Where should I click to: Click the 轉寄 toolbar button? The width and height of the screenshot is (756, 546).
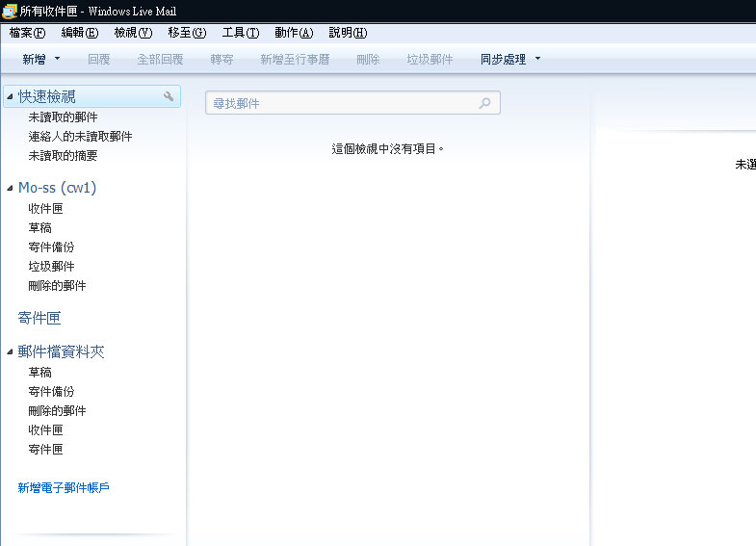[222, 60]
